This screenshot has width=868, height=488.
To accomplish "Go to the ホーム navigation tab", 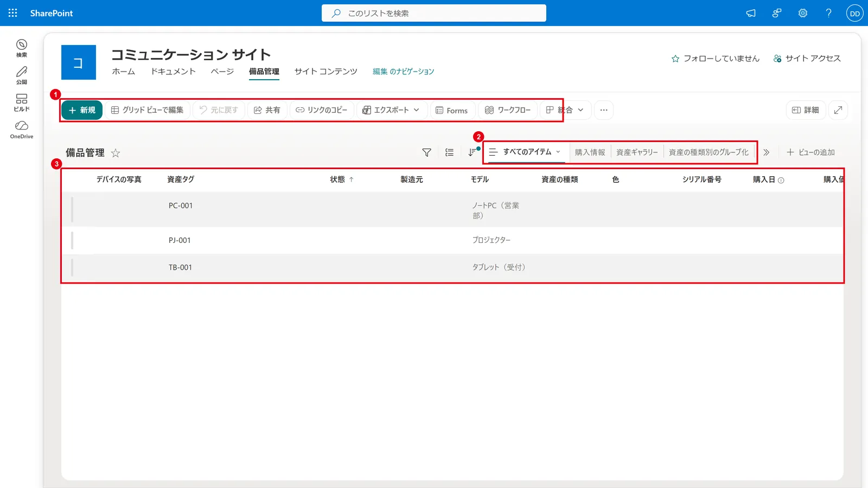I will tap(123, 72).
